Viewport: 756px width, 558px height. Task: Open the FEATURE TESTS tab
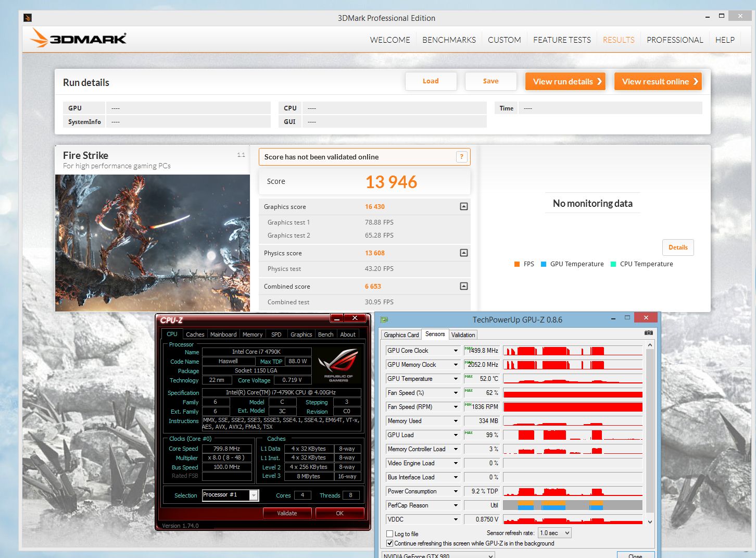coord(562,40)
